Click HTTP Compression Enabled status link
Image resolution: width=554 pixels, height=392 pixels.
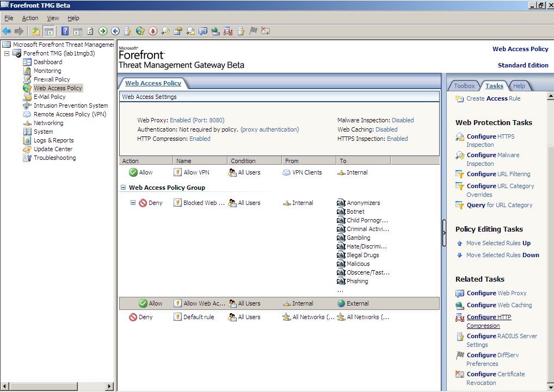200,139
